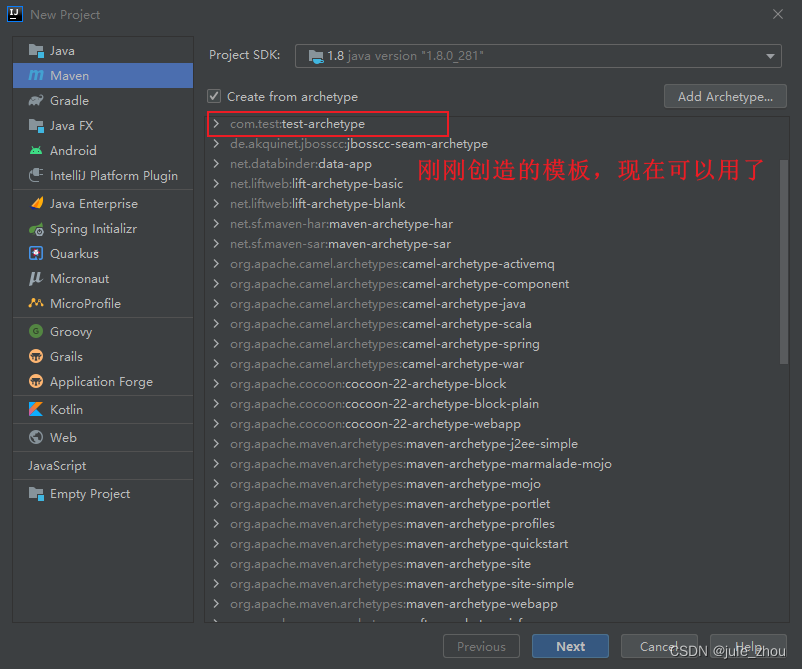Select the Kotlin logo icon
Viewport: 802px width, 669px height.
point(36,410)
